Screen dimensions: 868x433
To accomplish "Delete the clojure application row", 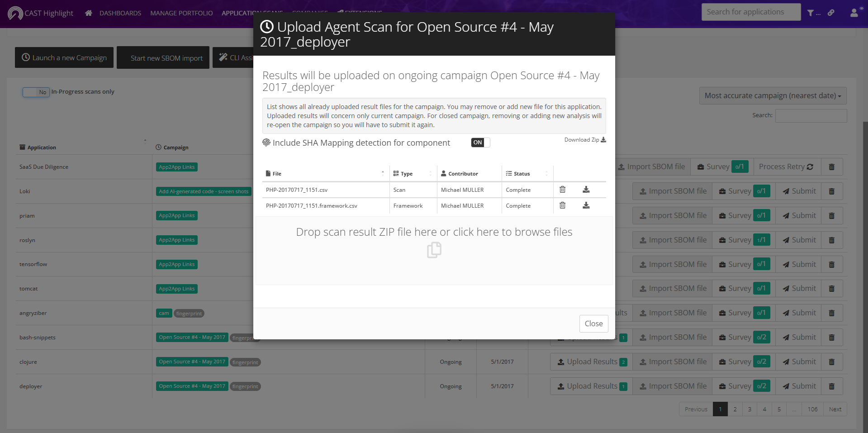I will tap(831, 362).
